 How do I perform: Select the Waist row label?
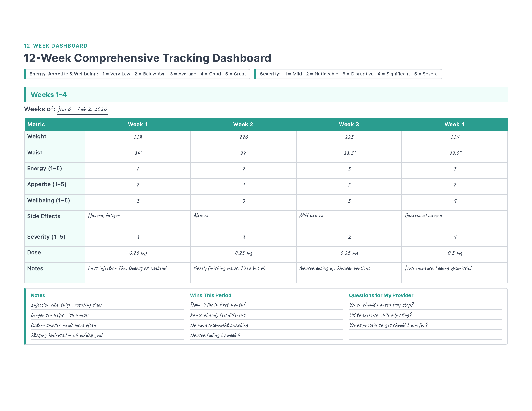[35, 153]
